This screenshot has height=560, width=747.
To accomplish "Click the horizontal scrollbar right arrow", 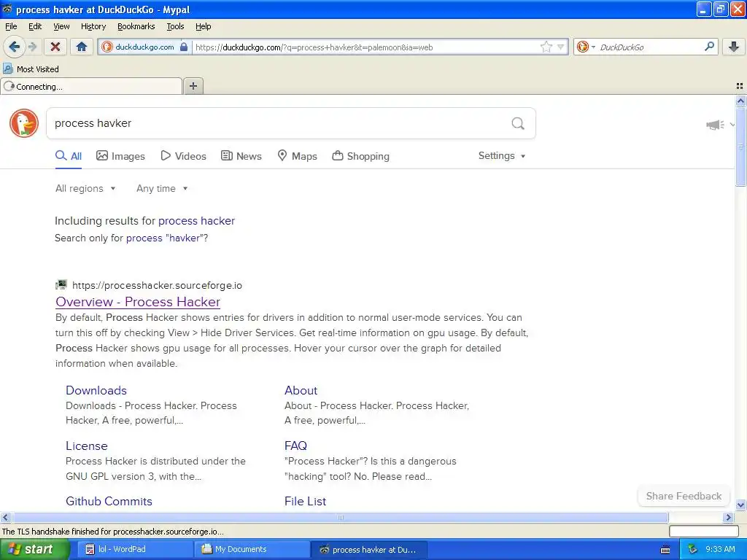I will [728, 517].
